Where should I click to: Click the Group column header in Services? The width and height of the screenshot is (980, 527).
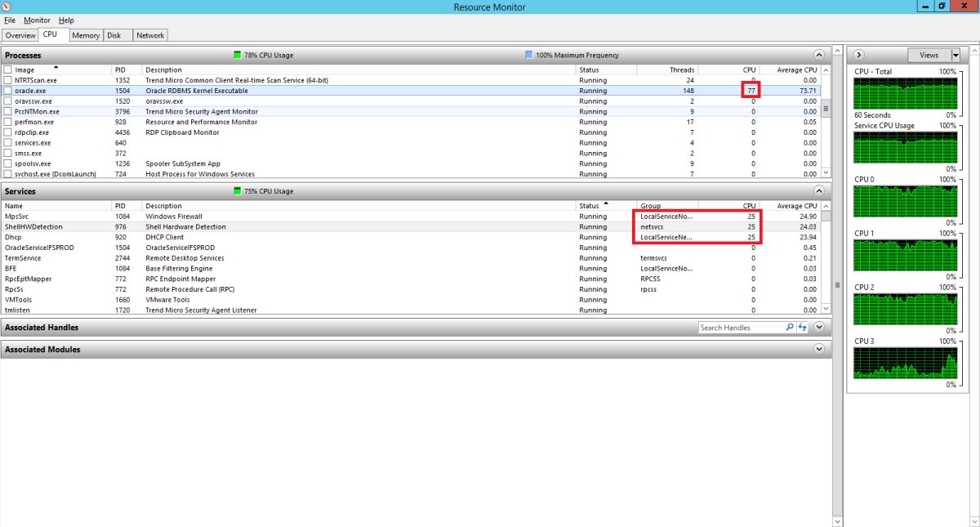[667, 206]
